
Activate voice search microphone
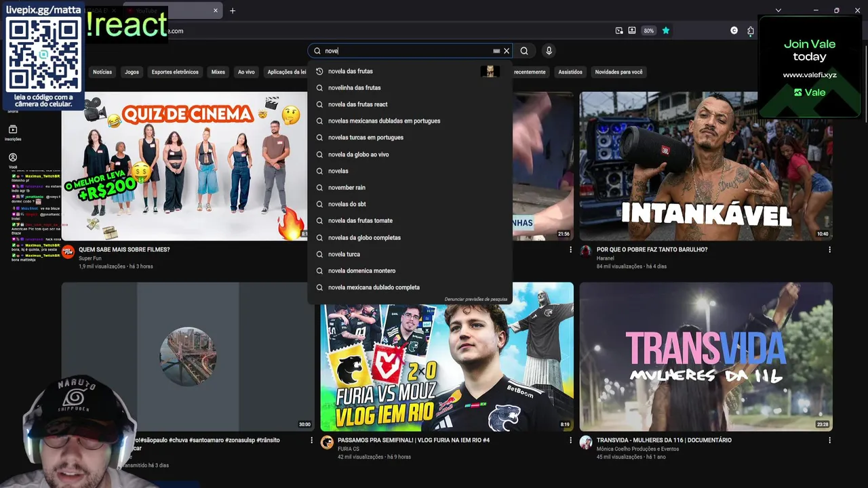549,51
